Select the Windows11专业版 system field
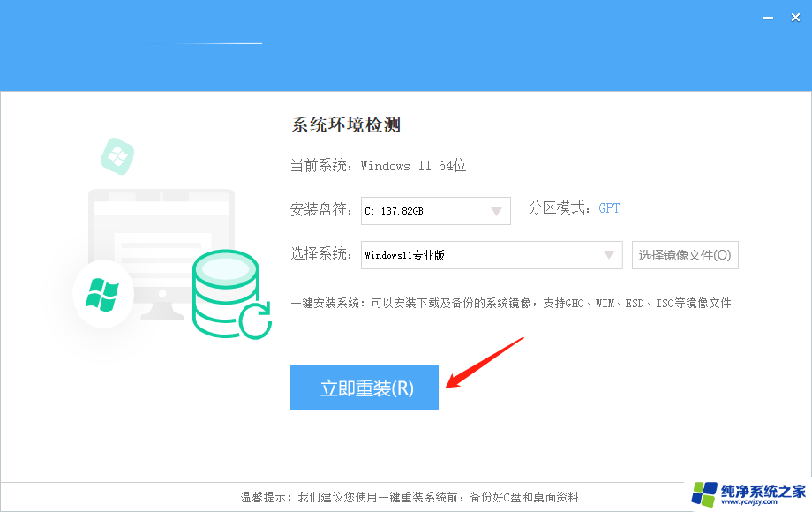Screen dimensions: 812x512 492,255
